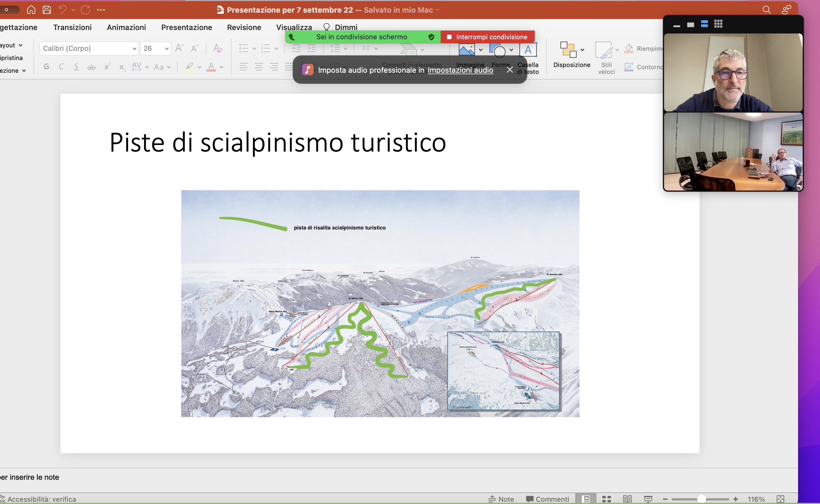Image resolution: width=820 pixels, height=504 pixels.
Task: Click Accessibilità: verifica in status bar
Action: (38, 499)
